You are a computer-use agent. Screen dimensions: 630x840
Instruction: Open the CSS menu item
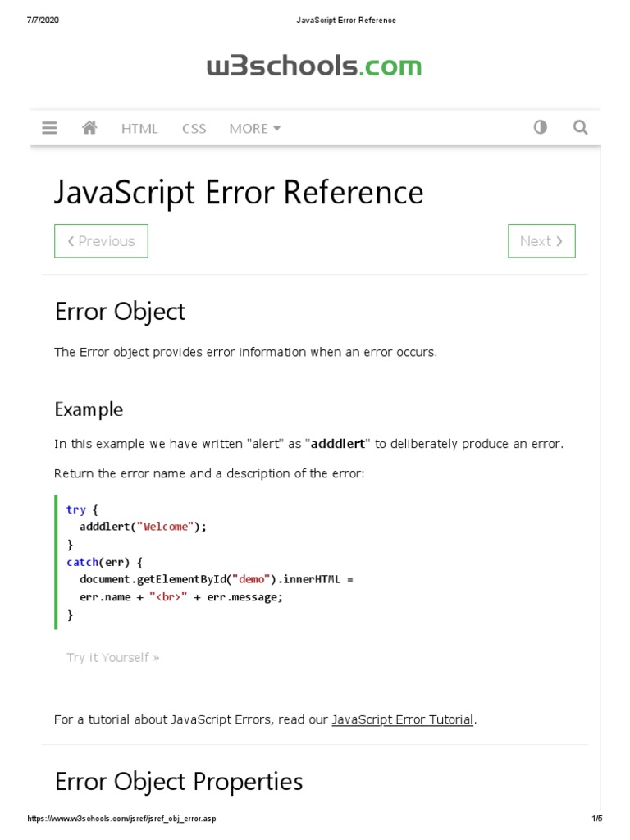(x=194, y=128)
